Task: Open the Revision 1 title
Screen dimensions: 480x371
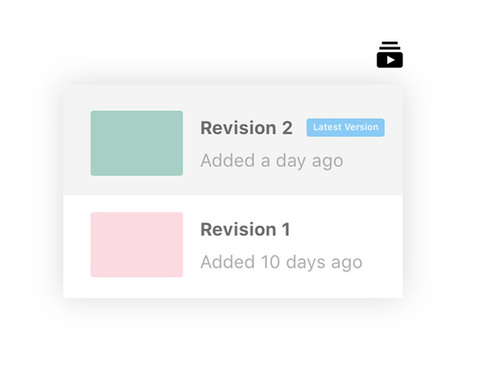Action: click(x=245, y=229)
